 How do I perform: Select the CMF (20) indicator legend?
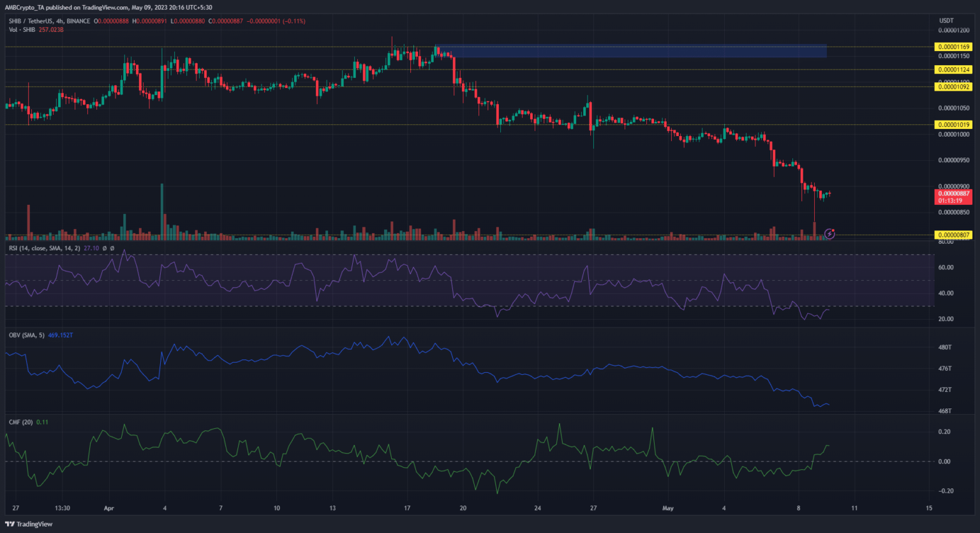point(20,422)
